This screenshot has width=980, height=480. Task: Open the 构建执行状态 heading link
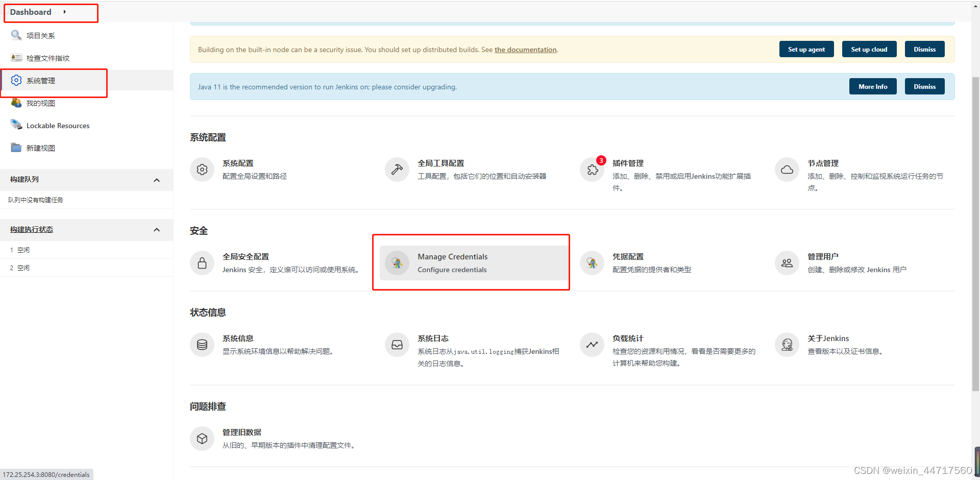tap(32, 229)
